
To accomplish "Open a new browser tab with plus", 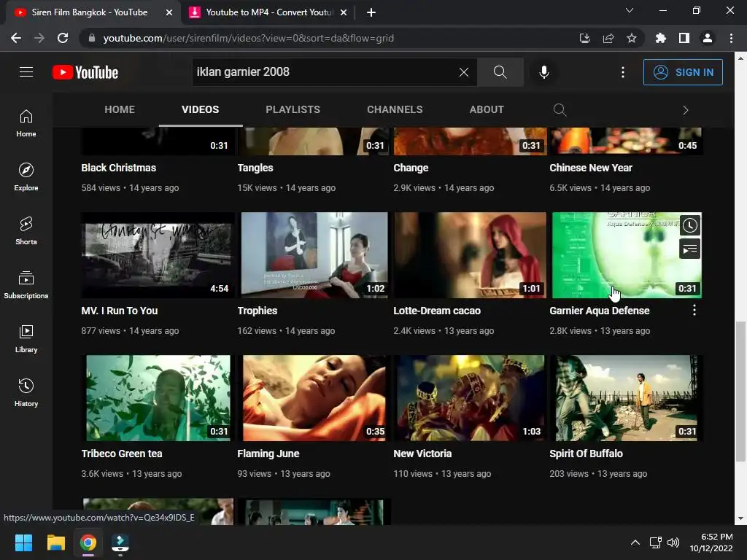I will (x=371, y=12).
